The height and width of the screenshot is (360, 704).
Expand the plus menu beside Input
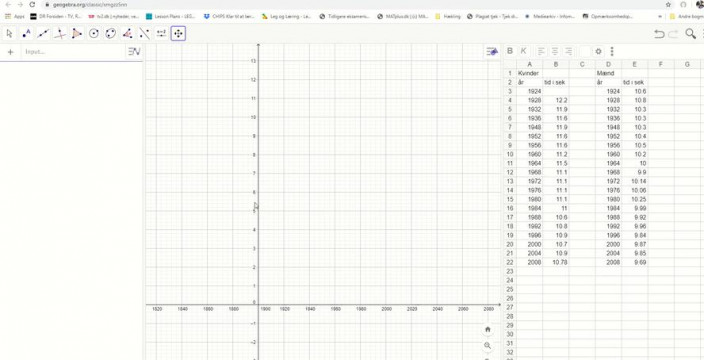click(11, 52)
